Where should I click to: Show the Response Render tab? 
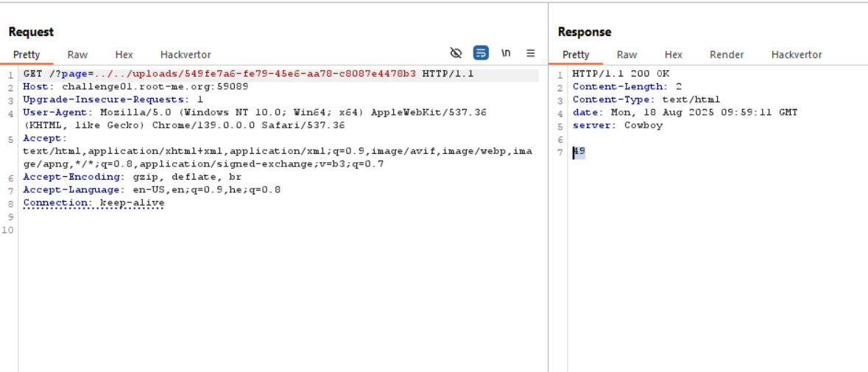[727, 55]
